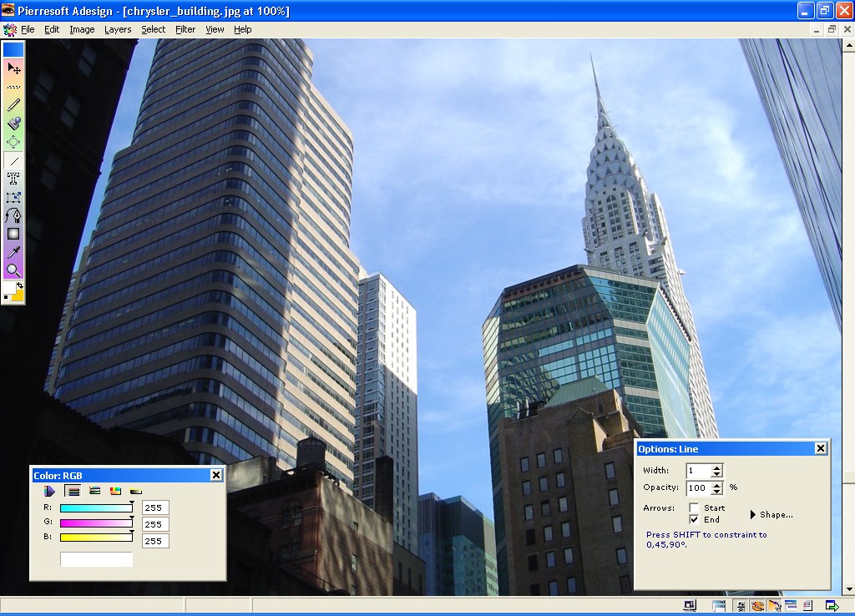Expand the Shape... arrow option

coord(772,515)
